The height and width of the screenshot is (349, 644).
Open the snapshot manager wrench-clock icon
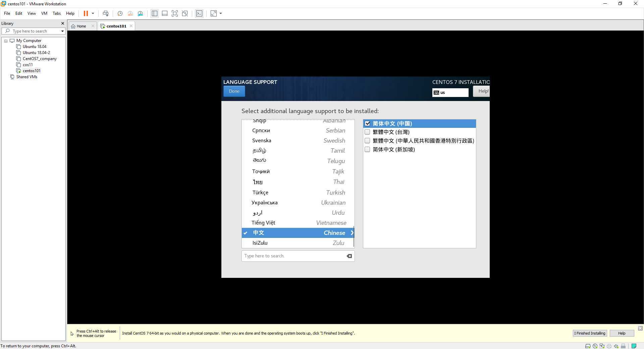pyautogui.click(x=140, y=13)
